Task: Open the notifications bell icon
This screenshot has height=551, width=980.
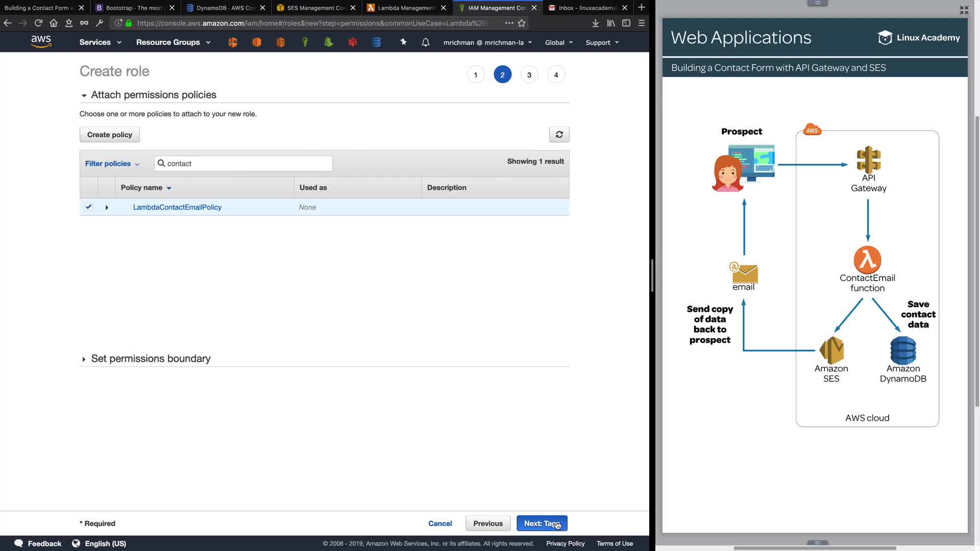Action: tap(425, 42)
